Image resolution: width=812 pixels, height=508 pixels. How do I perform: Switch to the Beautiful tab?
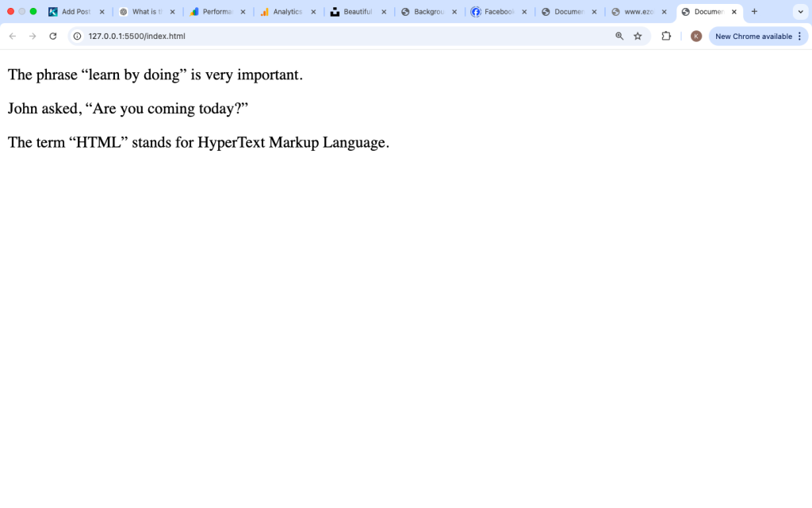(x=358, y=11)
